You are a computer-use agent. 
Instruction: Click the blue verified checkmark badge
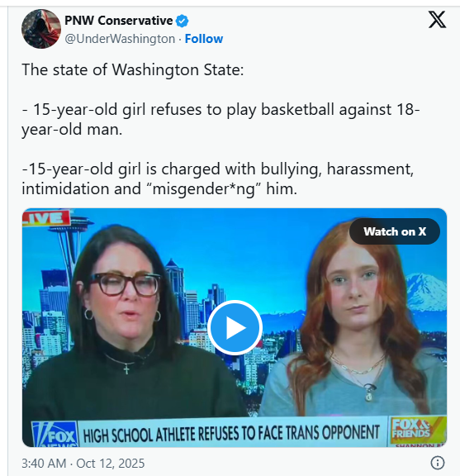[x=182, y=21]
